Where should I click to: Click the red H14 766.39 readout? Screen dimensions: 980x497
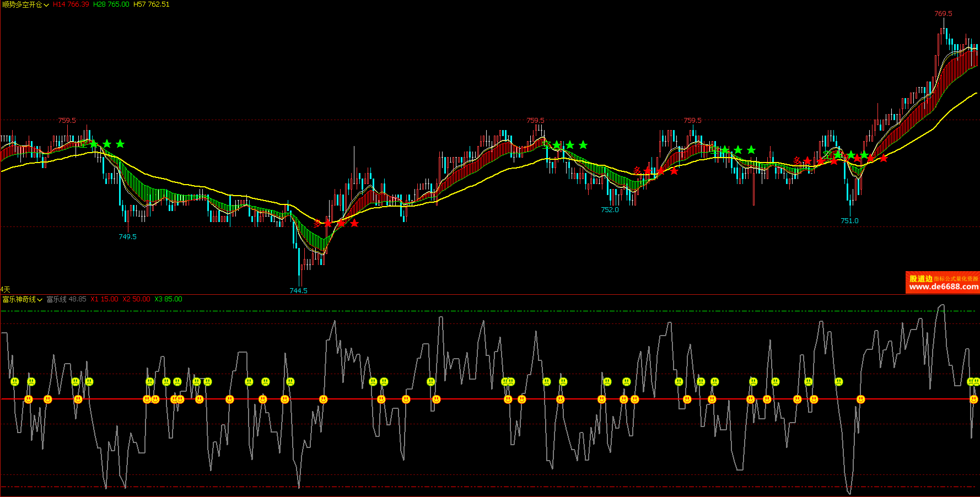[x=71, y=4]
